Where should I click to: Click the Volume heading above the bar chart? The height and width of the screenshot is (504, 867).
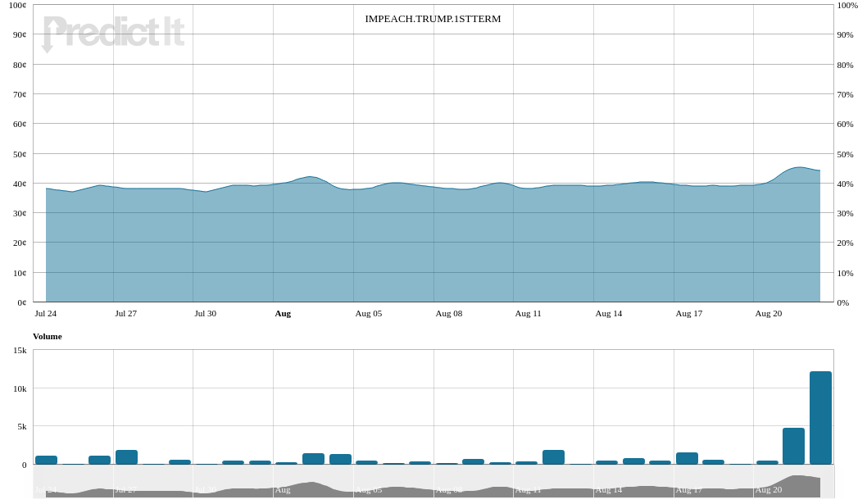[47, 336]
